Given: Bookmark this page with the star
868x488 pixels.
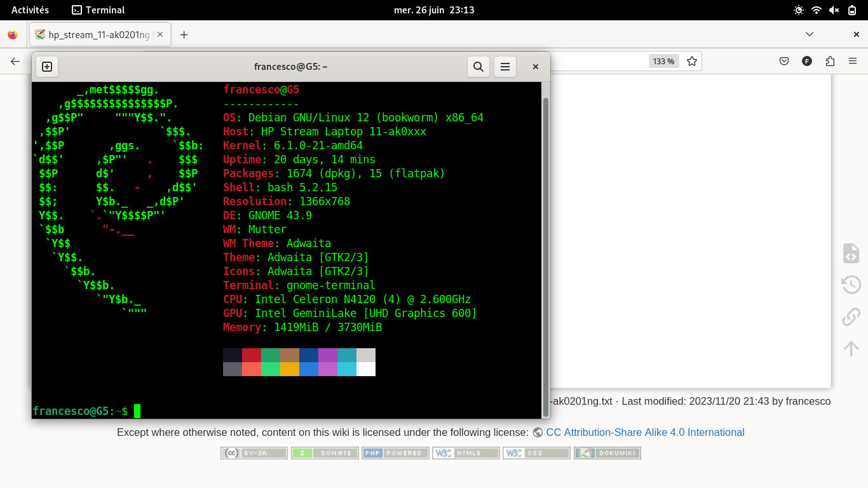Looking at the screenshot, I should click(x=692, y=61).
